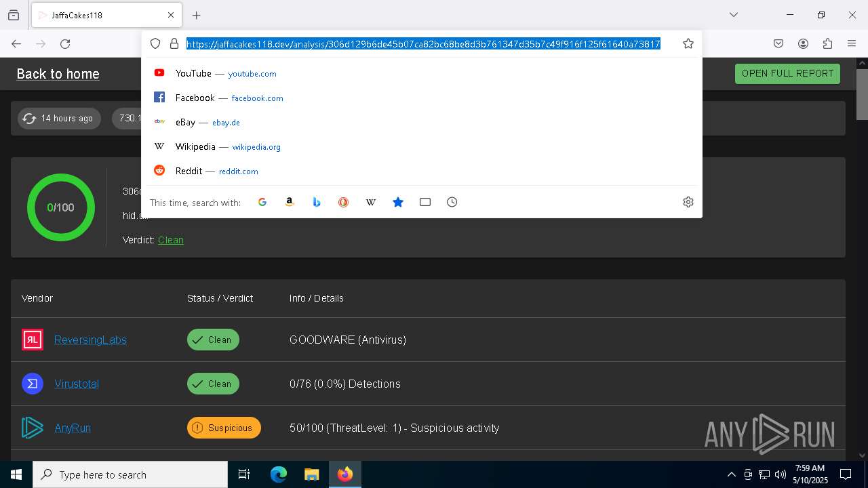This screenshot has width=868, height=488.
Task: Select YouTube suggestion in URL dropdown
Action: [x=422, y=73]
